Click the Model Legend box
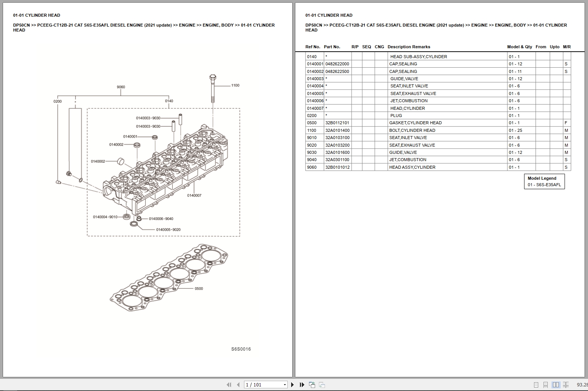588x391 pixels. [544, 181]
